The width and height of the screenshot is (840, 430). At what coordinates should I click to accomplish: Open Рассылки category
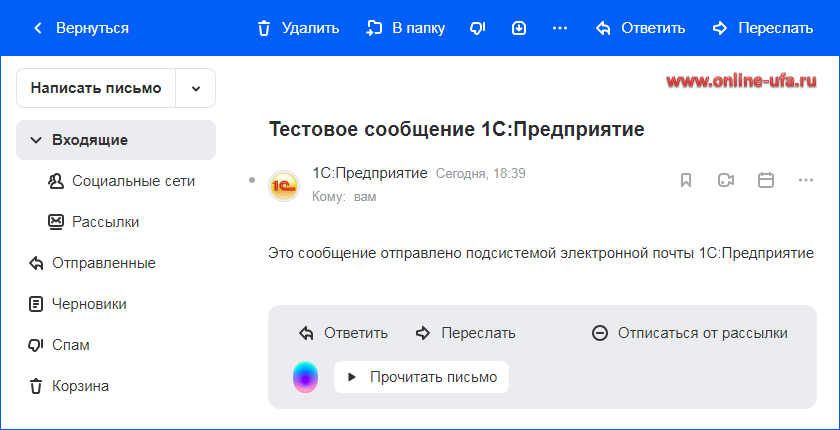click(94, 222)
